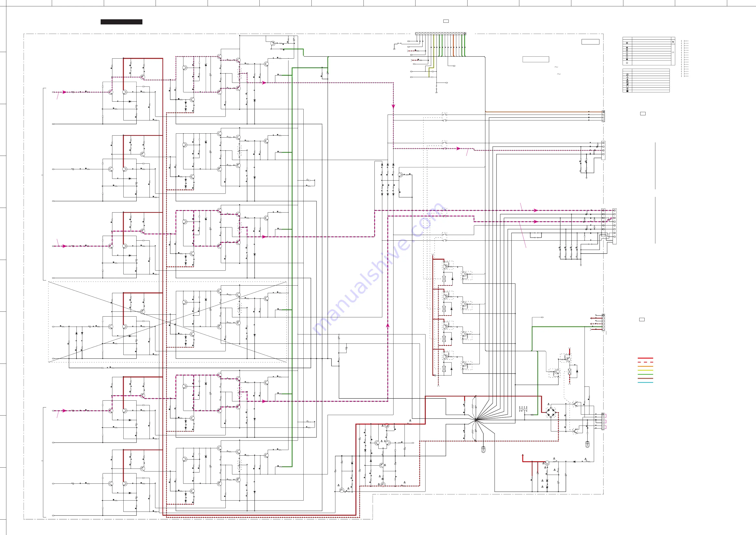This screenshot has height=535, width=756.
Task: Select the green line in the legend
Action: tap(645, 374)
